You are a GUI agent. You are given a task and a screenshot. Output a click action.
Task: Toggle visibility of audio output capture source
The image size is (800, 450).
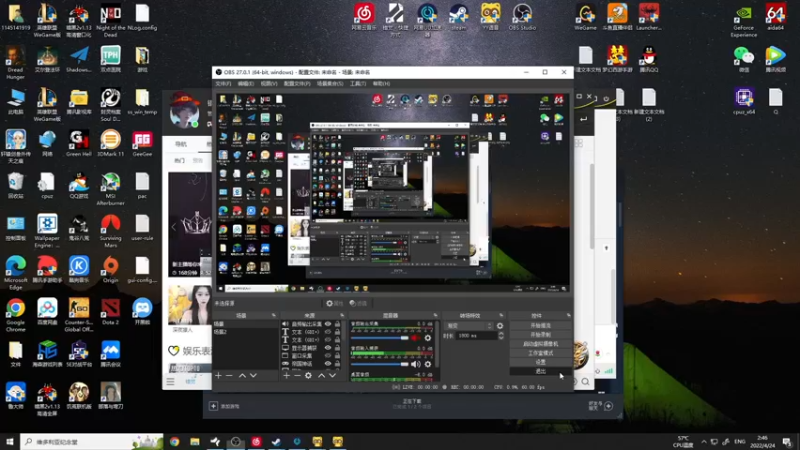328,324
